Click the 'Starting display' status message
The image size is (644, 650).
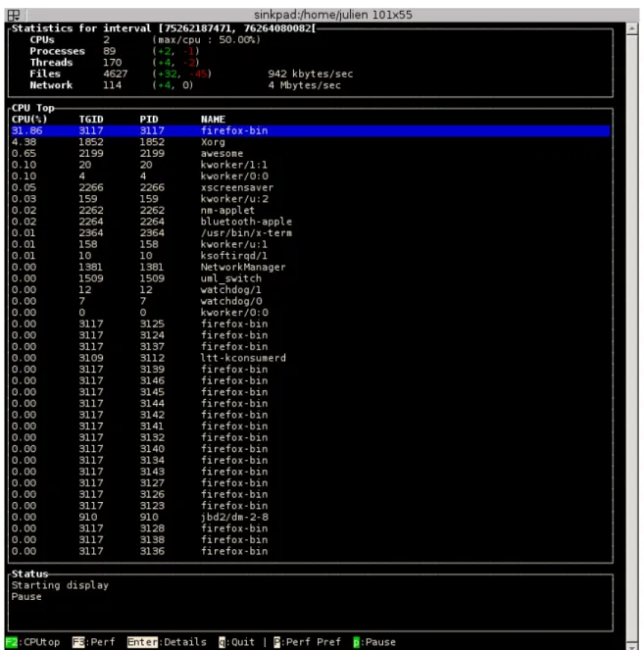click(60, 585)
